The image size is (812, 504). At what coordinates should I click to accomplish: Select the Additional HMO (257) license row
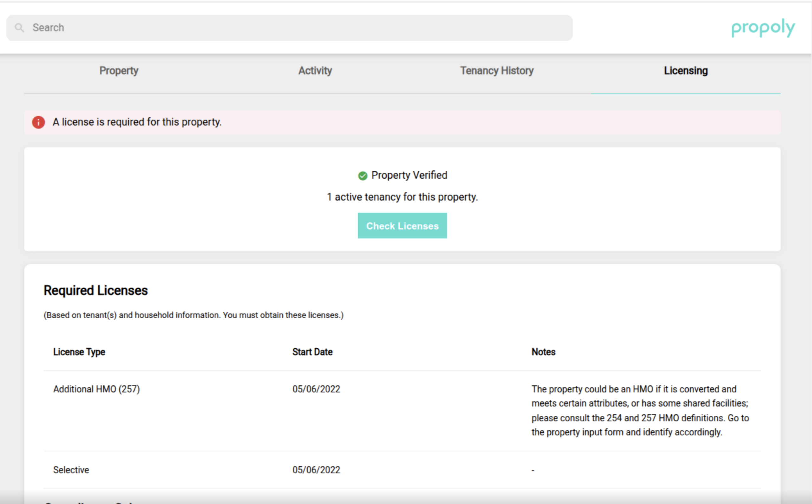pyautogui.click(x=96, y=389)
